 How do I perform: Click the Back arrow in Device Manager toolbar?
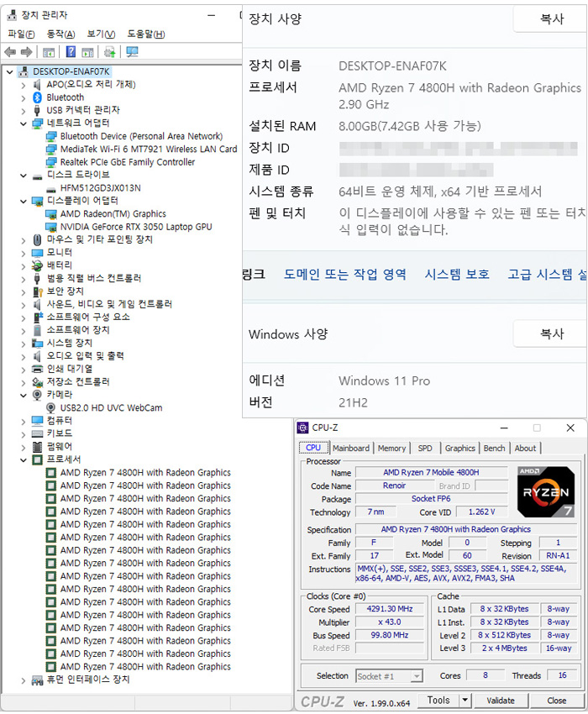point(10,52)
